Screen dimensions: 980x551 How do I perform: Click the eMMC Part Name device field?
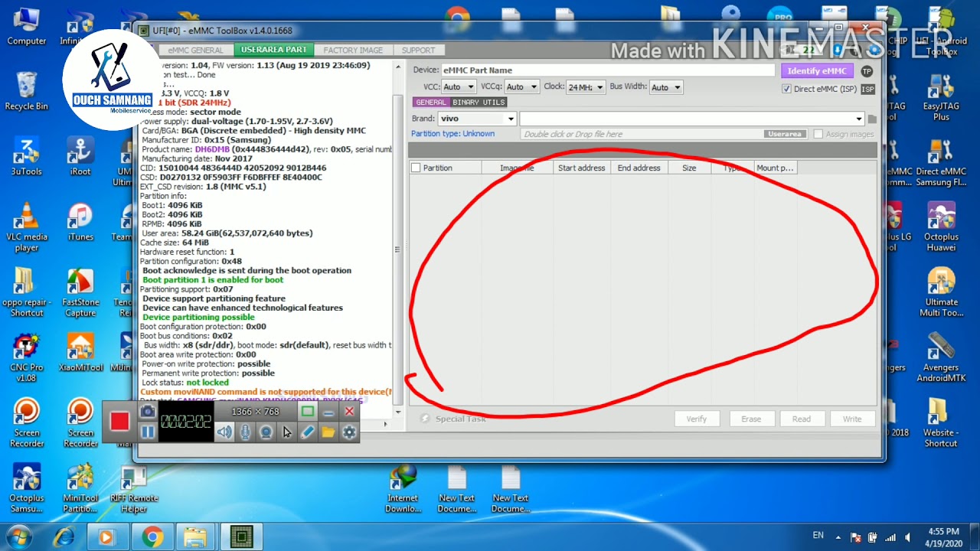tap(609, 70)
